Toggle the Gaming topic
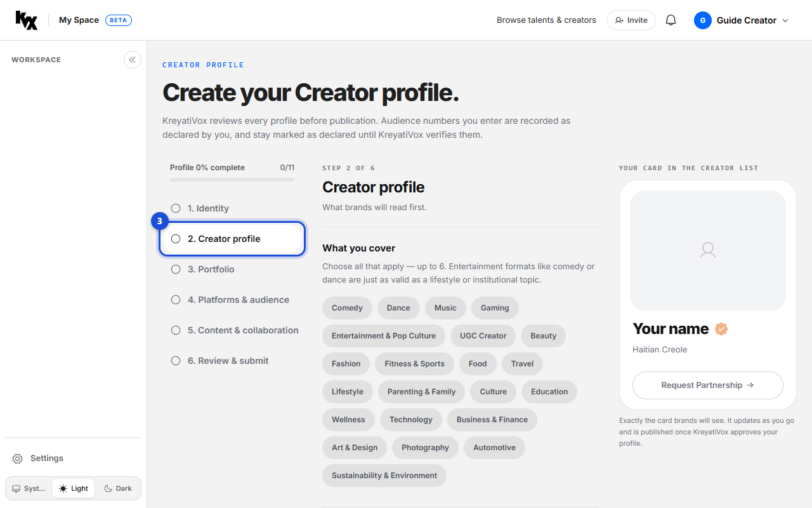 coord(495,308)
